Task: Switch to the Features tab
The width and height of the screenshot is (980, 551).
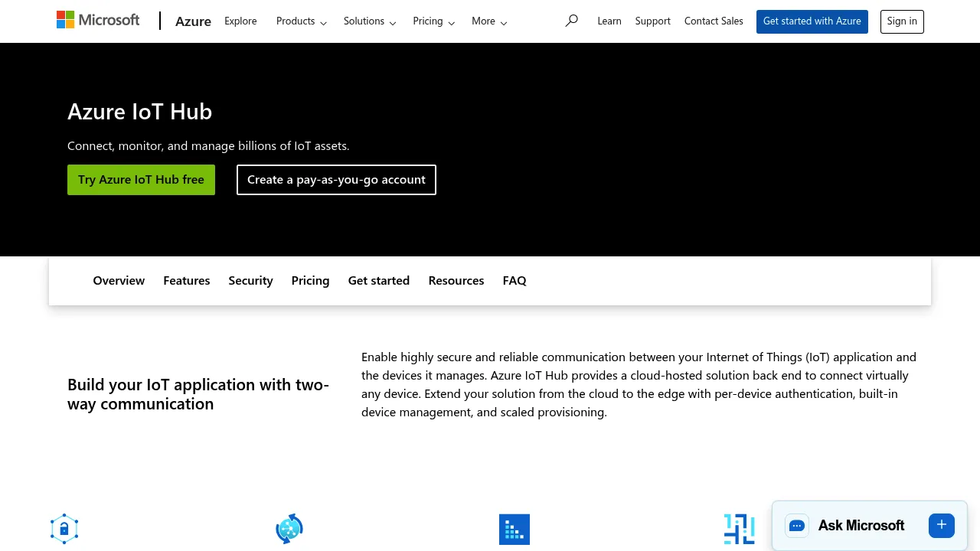Action: click(x=187, y=281)
